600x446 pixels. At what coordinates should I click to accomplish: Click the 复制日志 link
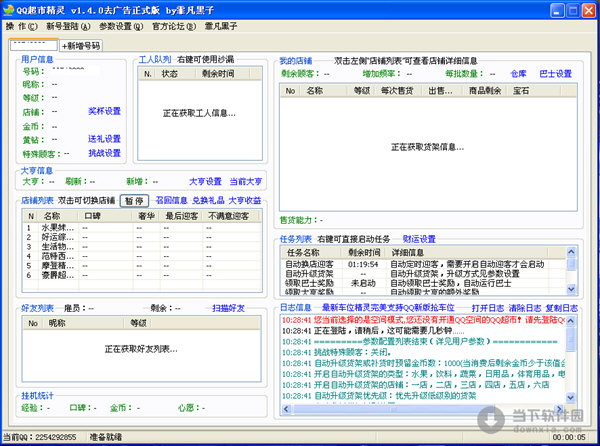tap(563, 307)
